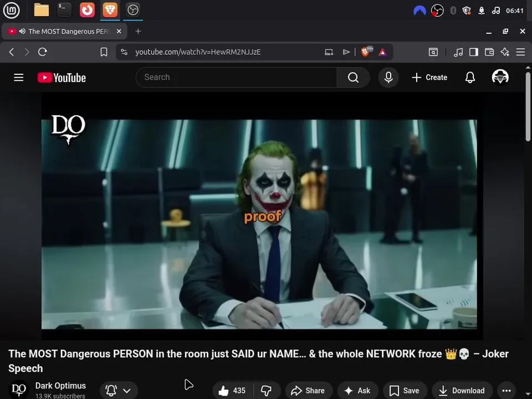Mute the tab audio speaker icon
This screenshot has height=399, width=532.
point(22,31)
